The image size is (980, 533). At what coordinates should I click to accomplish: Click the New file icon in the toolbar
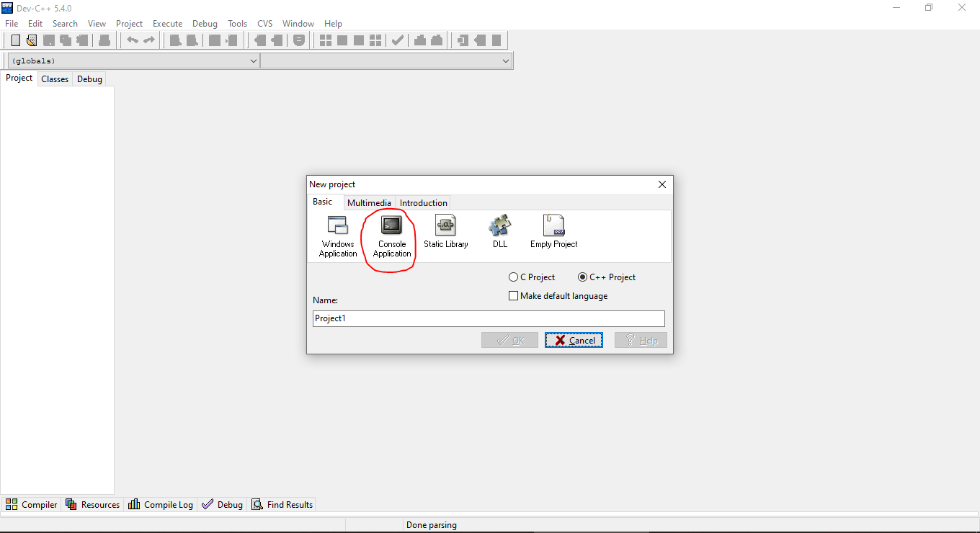tap(15, 40)
